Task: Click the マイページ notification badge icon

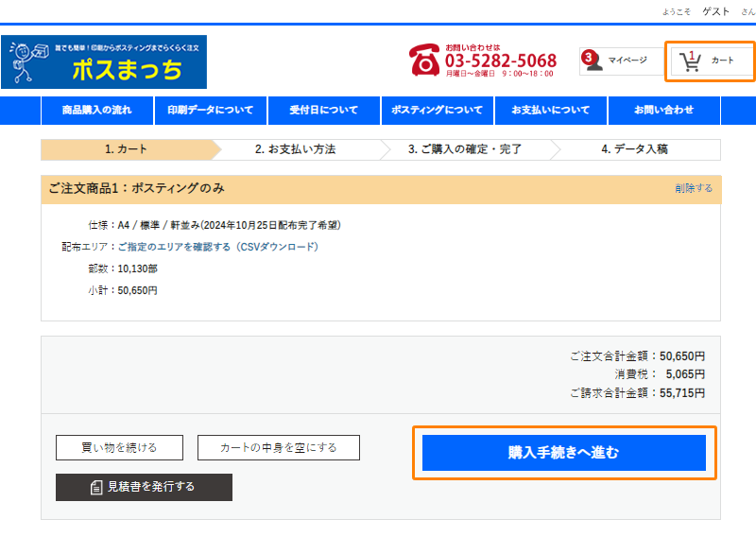Action: 591,59
